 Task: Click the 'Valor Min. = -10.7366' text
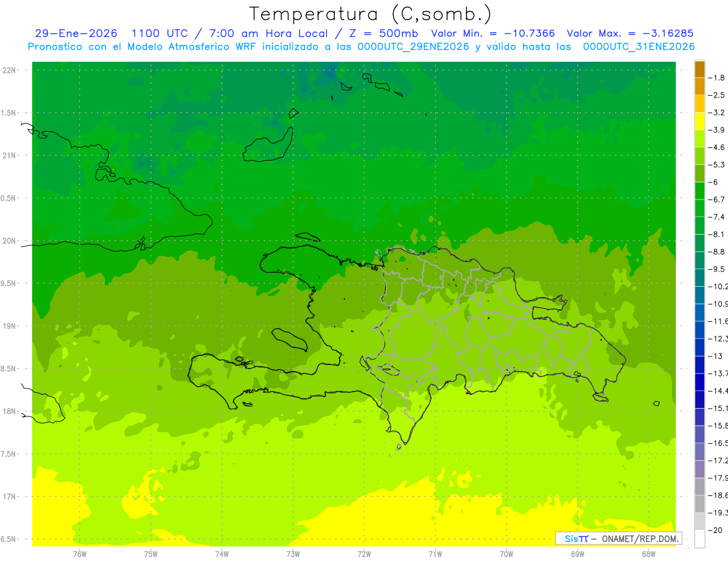click(493, 33)
